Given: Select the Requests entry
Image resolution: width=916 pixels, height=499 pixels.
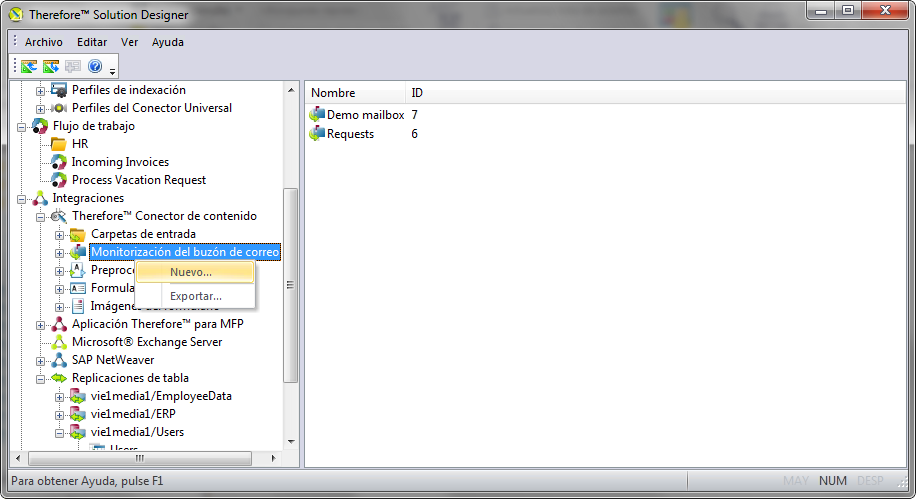Looking at the screenshot, I should click(x=351, y=134).
